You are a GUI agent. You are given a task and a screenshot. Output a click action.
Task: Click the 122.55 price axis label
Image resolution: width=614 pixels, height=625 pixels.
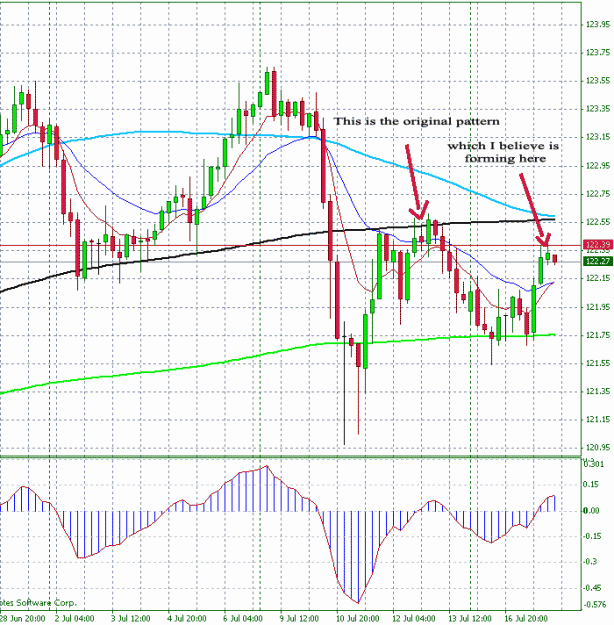598,222
